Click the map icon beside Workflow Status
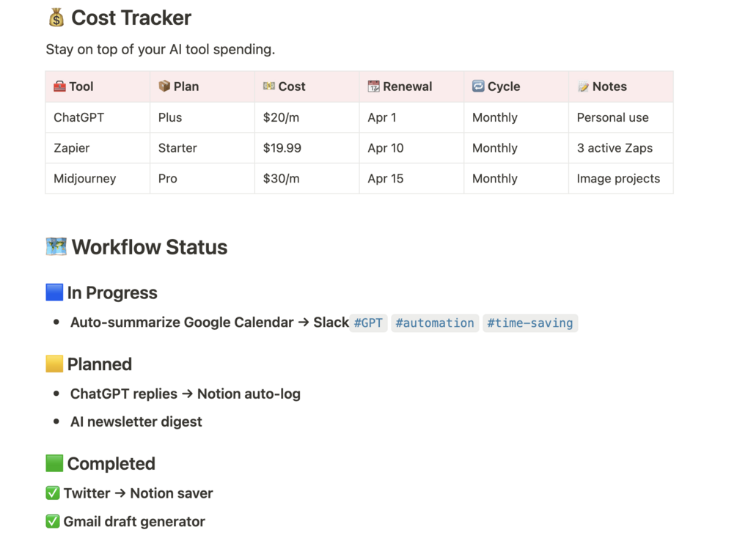This screenshot has height=560, width=737. tap(56, 247)
